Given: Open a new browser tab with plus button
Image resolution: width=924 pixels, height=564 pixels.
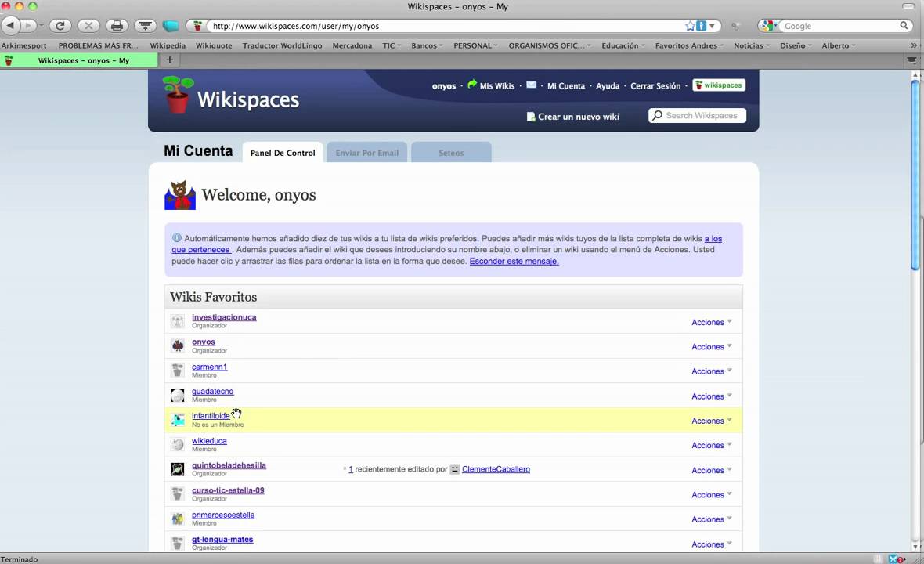Looking at the screenshot, I should 169,60.
